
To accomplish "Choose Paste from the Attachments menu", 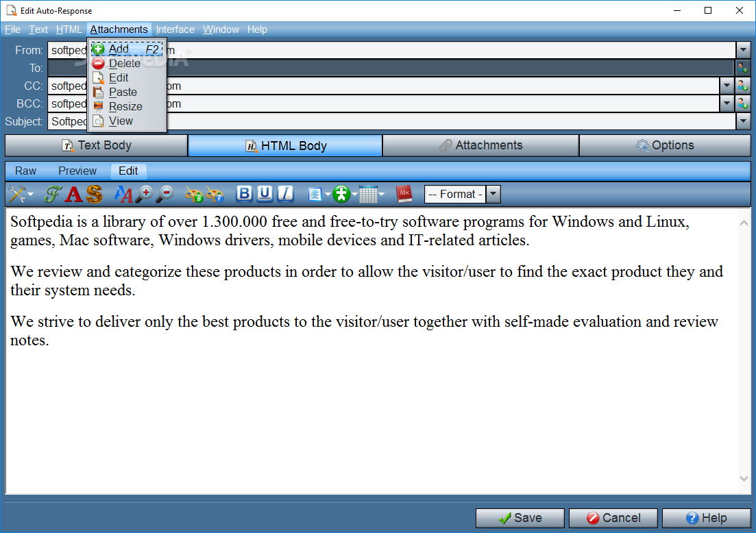I will point(127,92).
